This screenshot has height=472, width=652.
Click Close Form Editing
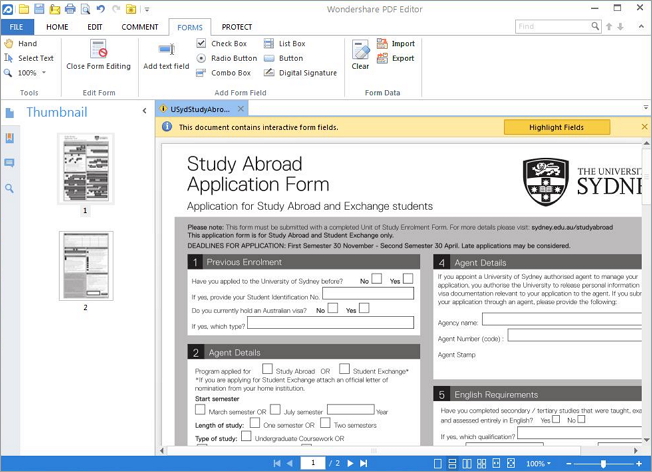pos(99,55)
